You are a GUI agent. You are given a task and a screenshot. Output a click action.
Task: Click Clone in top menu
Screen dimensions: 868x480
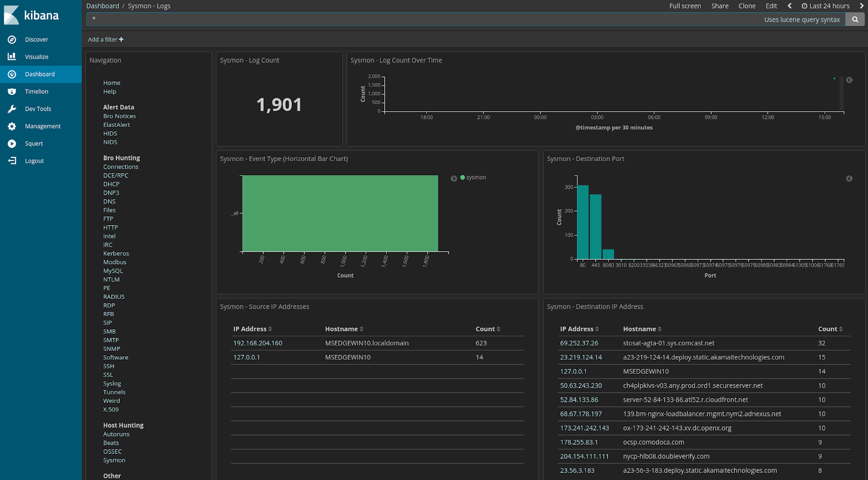747,6
